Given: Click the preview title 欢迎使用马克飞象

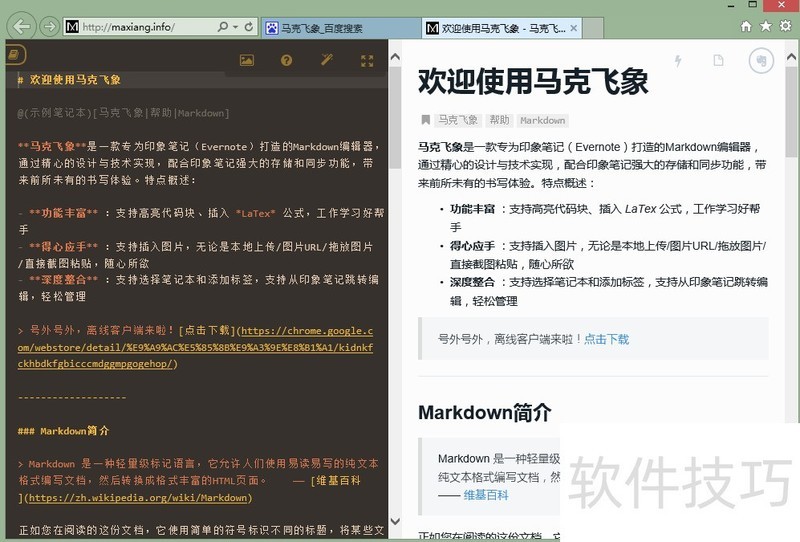Looking at the screenshot, I should 533,82.
